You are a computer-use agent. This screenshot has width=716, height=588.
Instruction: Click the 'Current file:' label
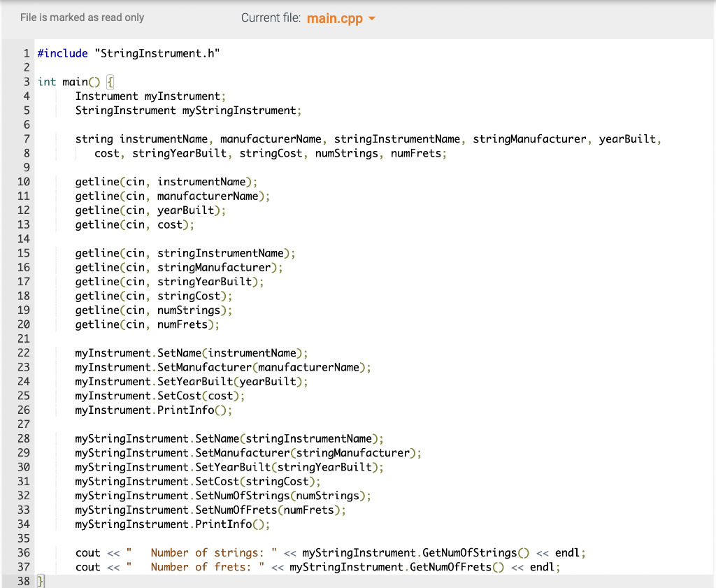tap(272, 18)
